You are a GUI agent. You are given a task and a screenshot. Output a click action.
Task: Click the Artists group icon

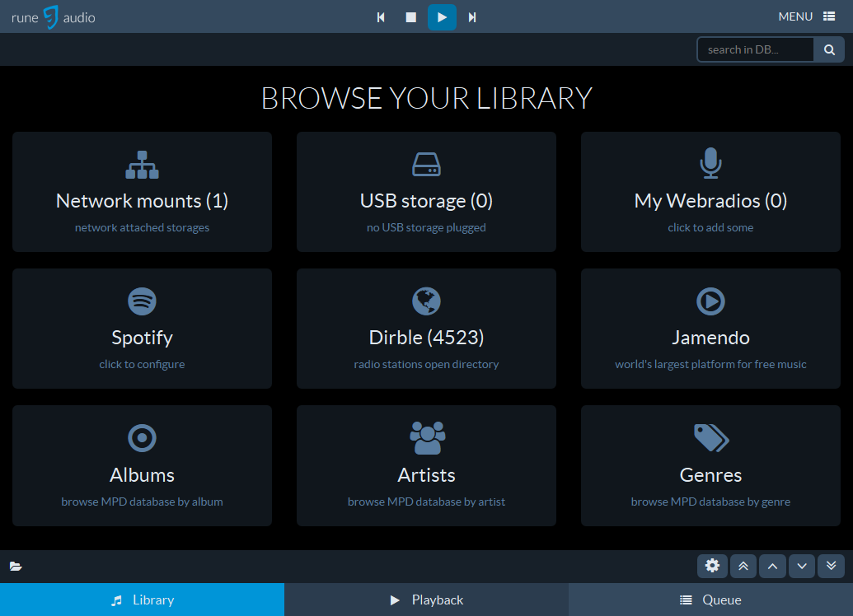(427, 437)
